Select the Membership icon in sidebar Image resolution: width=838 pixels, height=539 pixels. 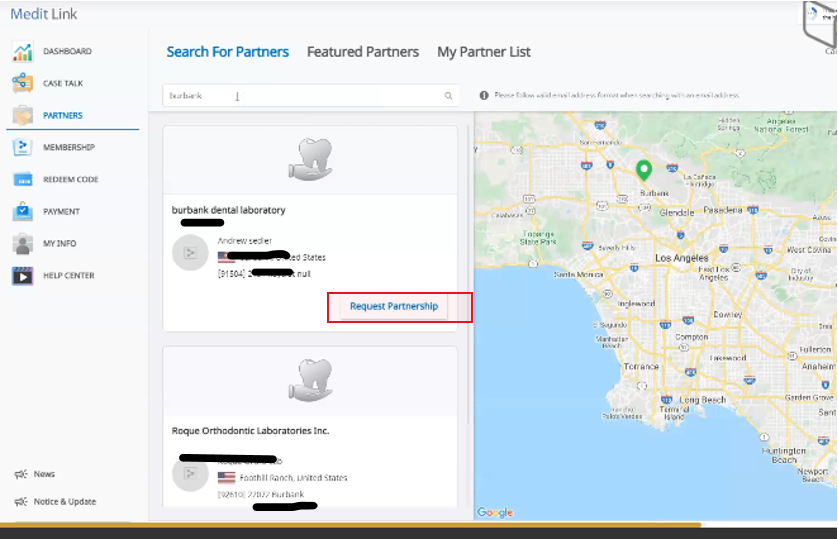tap(22, 148)
